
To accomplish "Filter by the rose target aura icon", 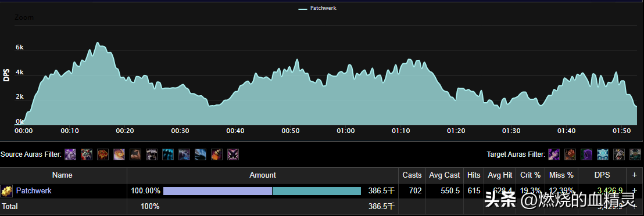I will pos(570,154).
